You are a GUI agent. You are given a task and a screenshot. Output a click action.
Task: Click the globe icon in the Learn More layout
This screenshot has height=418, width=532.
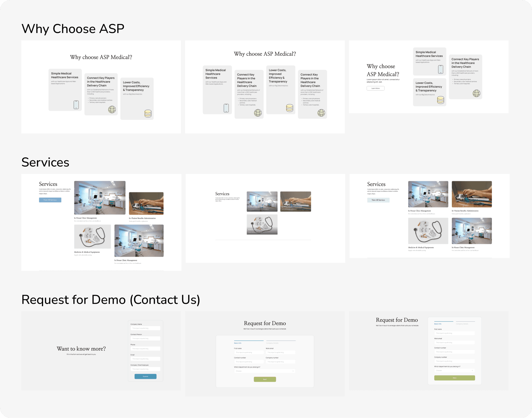point(476,93)
